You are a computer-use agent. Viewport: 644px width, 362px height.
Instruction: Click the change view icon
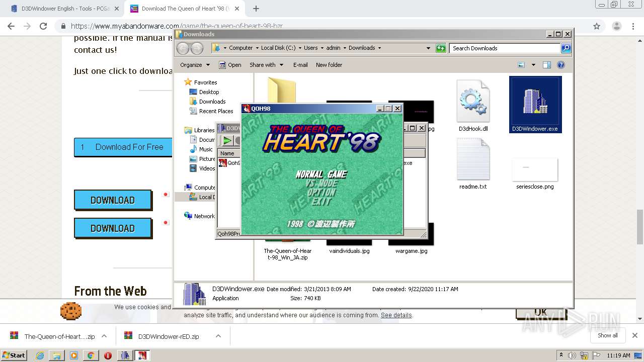[521, 65]
